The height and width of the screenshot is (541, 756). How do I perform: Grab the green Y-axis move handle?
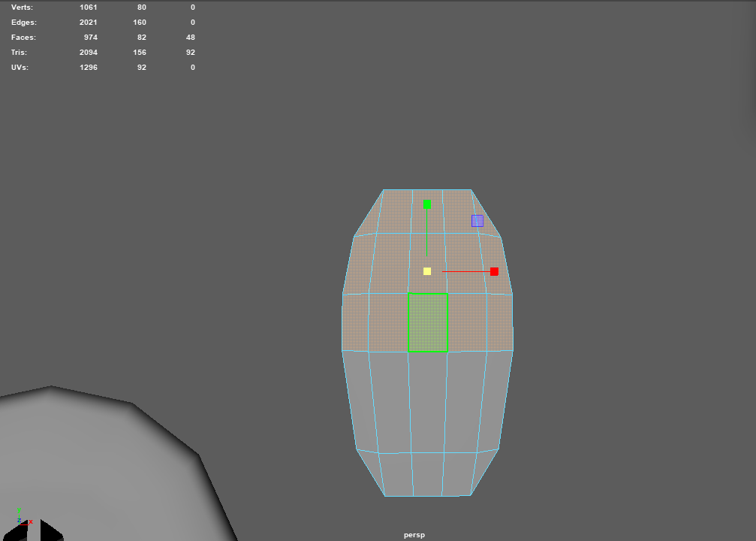tap(426, 204)
